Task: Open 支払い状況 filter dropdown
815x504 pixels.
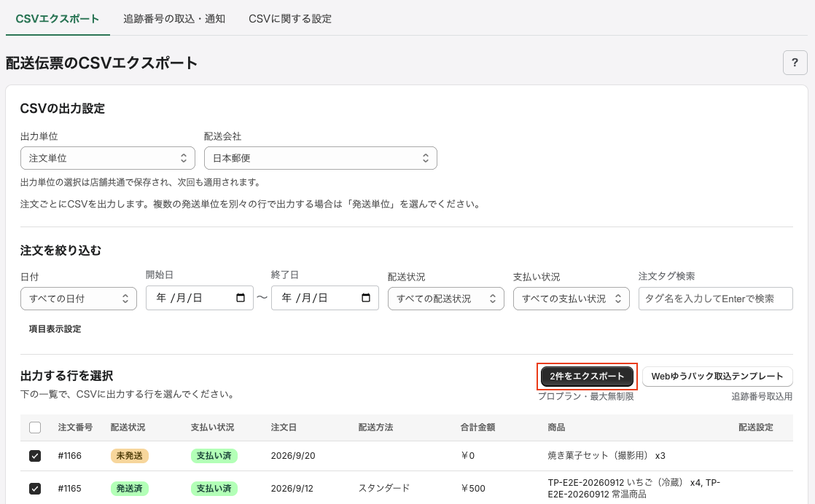Action: tap(572, 299)
